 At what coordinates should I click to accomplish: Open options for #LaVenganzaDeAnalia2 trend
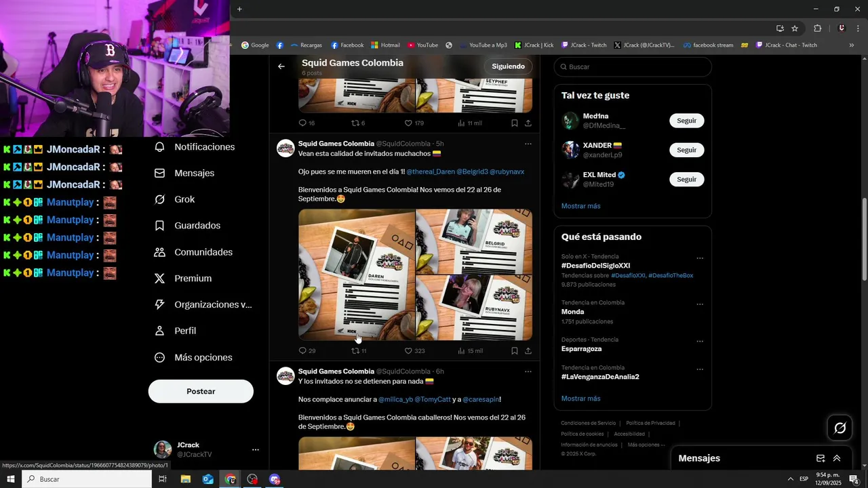700,369
